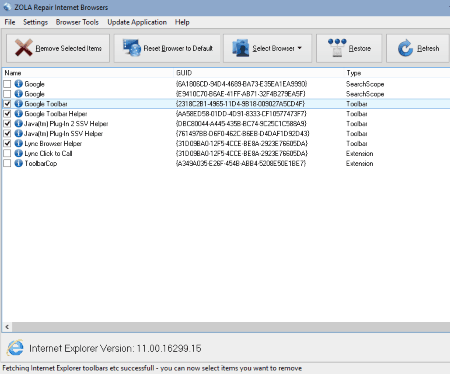Click the blue Refresh arrow icon
450x374 pixels.
(405, 48)
